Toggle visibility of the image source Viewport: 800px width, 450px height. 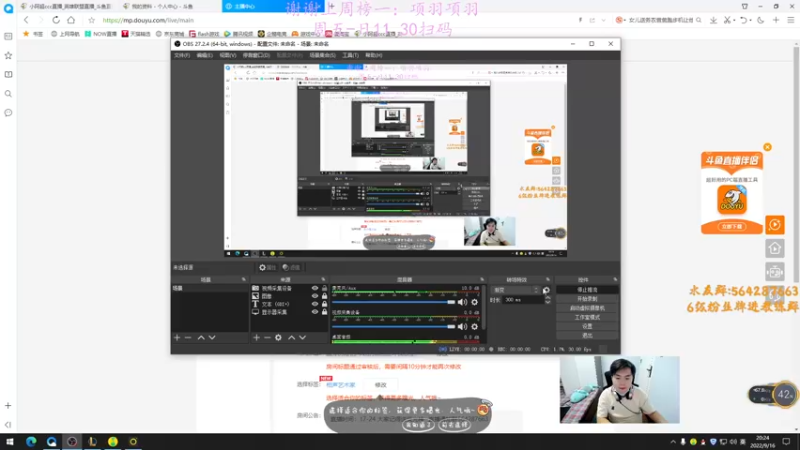pos(315,296)
